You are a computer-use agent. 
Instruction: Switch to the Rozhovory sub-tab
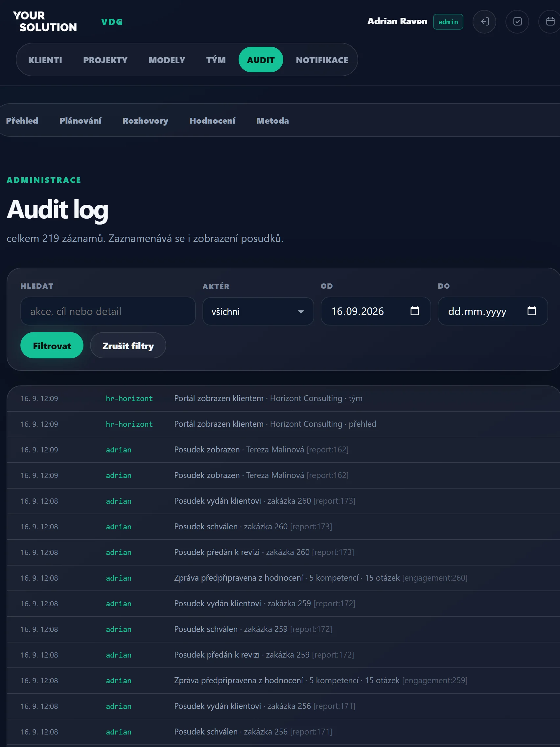(146, 121)
